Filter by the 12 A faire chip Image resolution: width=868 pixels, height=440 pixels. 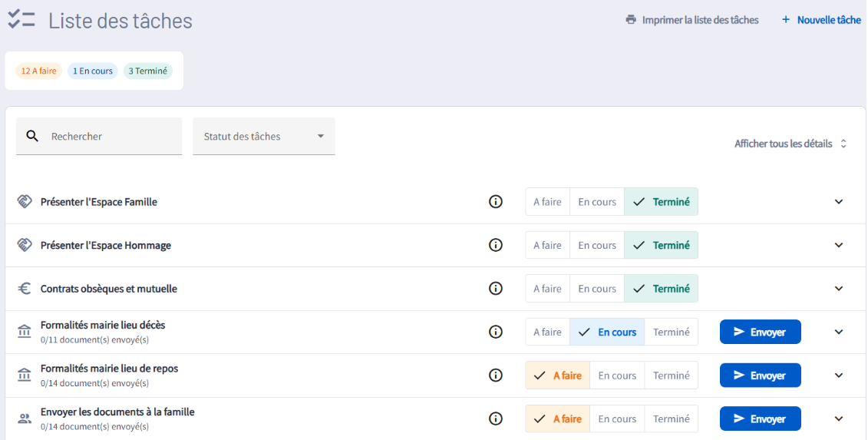click(38, 71)
